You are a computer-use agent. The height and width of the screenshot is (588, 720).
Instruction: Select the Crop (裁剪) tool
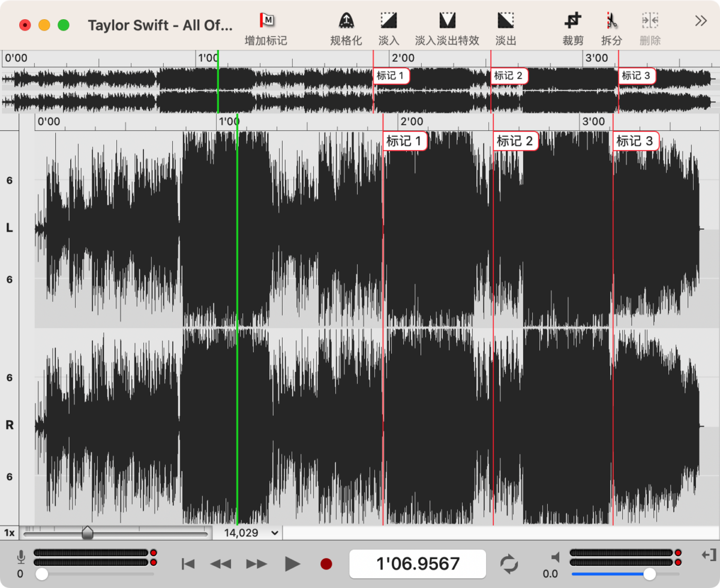pyautogui.click(x=573, y=20)
